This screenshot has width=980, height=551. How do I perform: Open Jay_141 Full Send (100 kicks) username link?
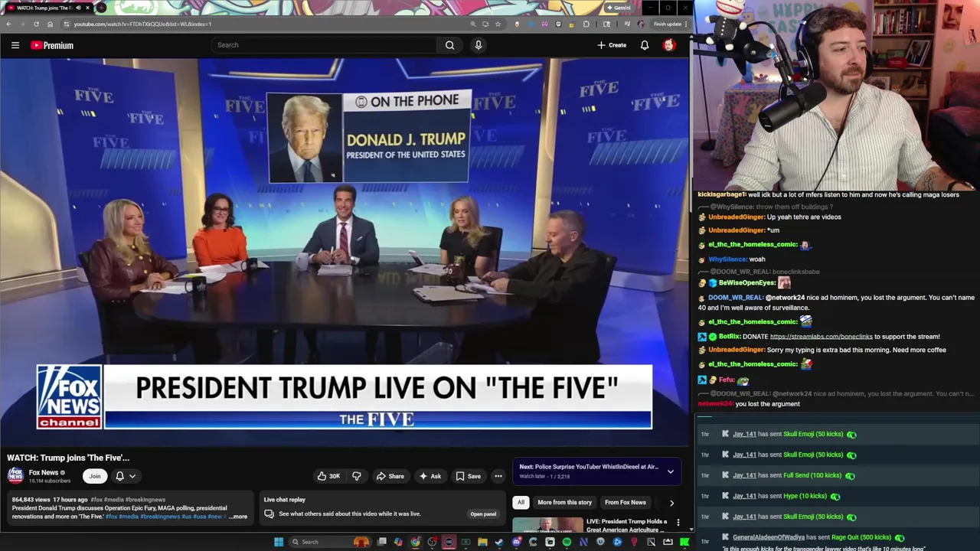[x=744, y=475]
